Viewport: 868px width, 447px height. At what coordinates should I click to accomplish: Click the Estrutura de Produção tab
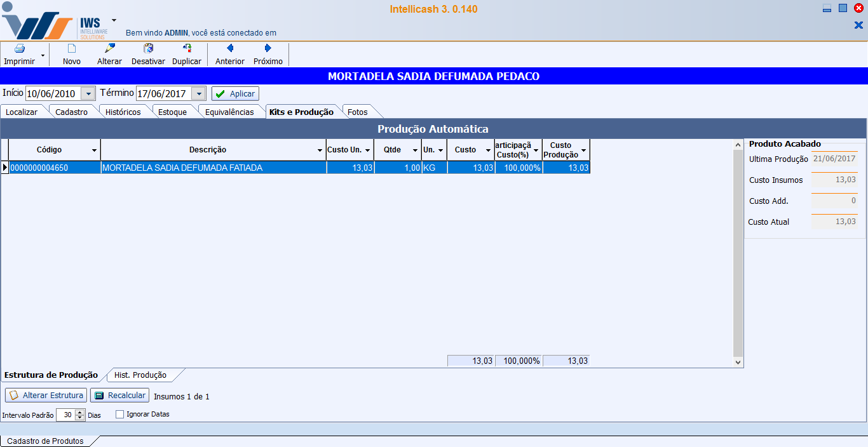(51, 375)
